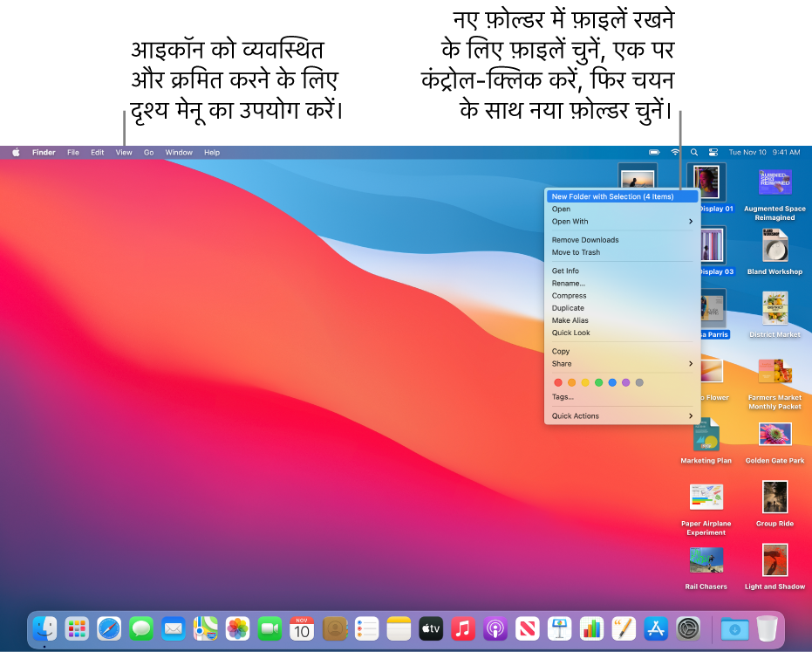
Task: Open Launchpad in the Dock
Action: 77,629
